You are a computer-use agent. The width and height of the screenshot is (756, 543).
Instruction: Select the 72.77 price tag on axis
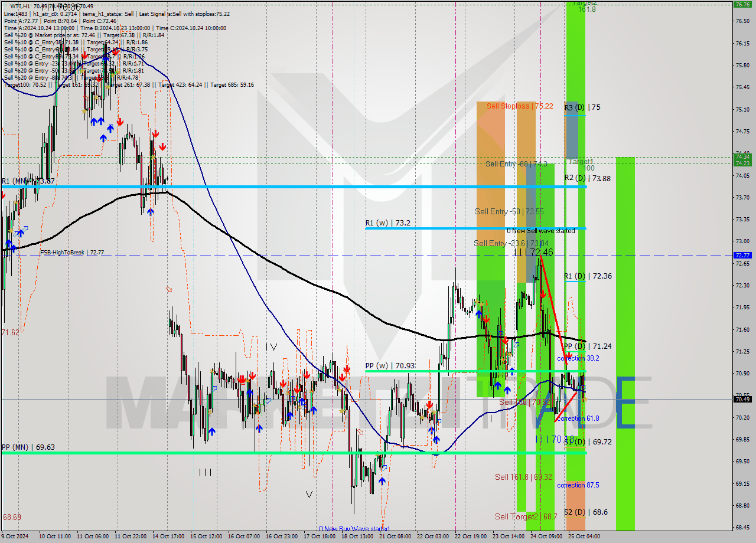(742, 256)
